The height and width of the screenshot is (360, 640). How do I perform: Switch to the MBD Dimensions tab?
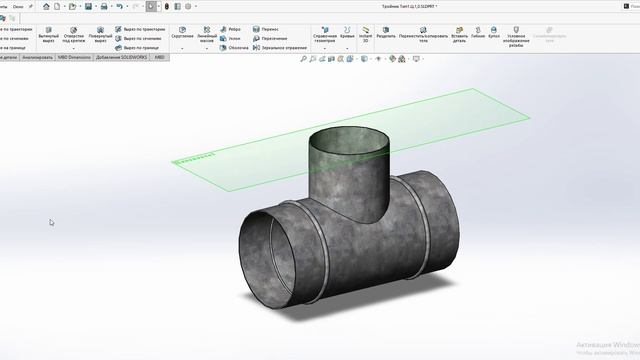point(74,58)
